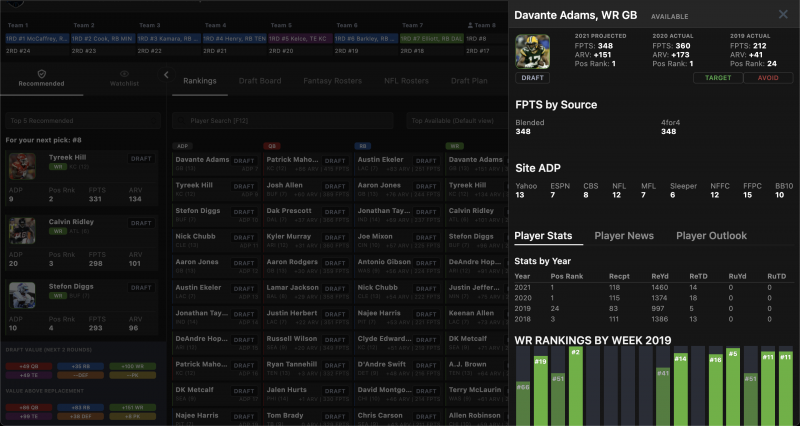Open the Player Outlook tab
This screenshot has width=800, height=426.
point(711,236)
